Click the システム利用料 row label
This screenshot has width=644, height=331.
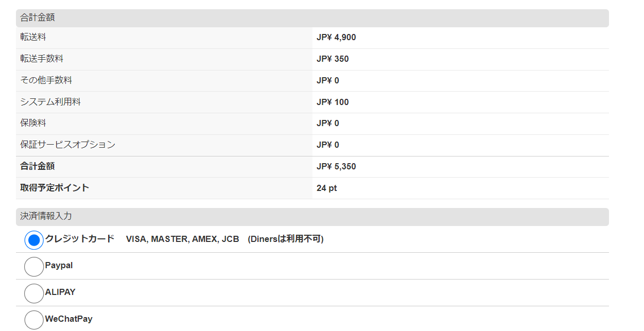[x=50, y=102]
